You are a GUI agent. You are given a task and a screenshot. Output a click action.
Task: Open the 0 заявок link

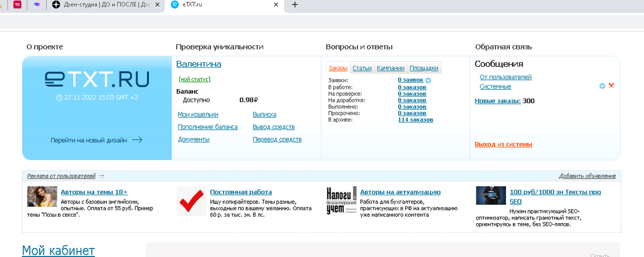[410, 80]
